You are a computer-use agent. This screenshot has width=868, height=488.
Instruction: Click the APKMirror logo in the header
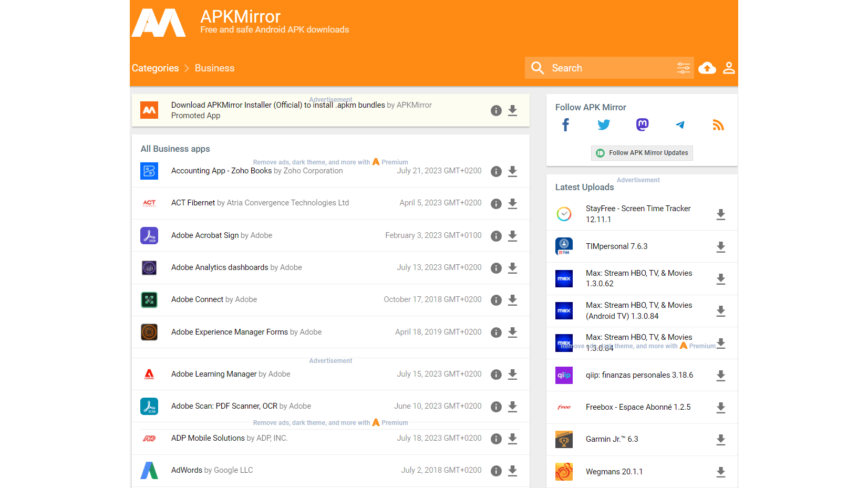pos(159,23)
